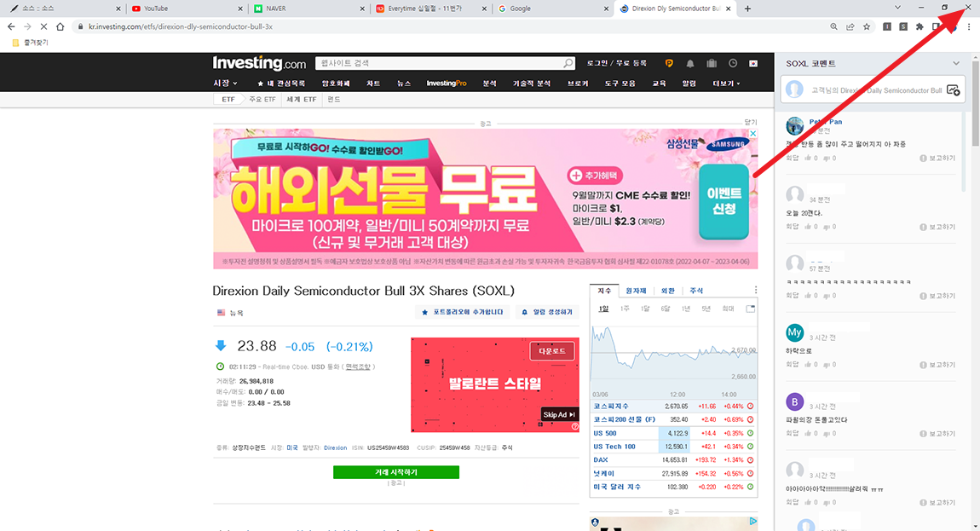Screen dimensions: 980x531
Task: Share this page via the share icon
Action: (x=850, y=27)
